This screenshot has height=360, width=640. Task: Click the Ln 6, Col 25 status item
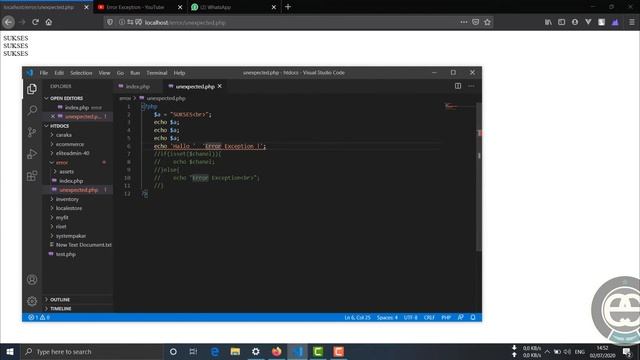click(357, 317)
